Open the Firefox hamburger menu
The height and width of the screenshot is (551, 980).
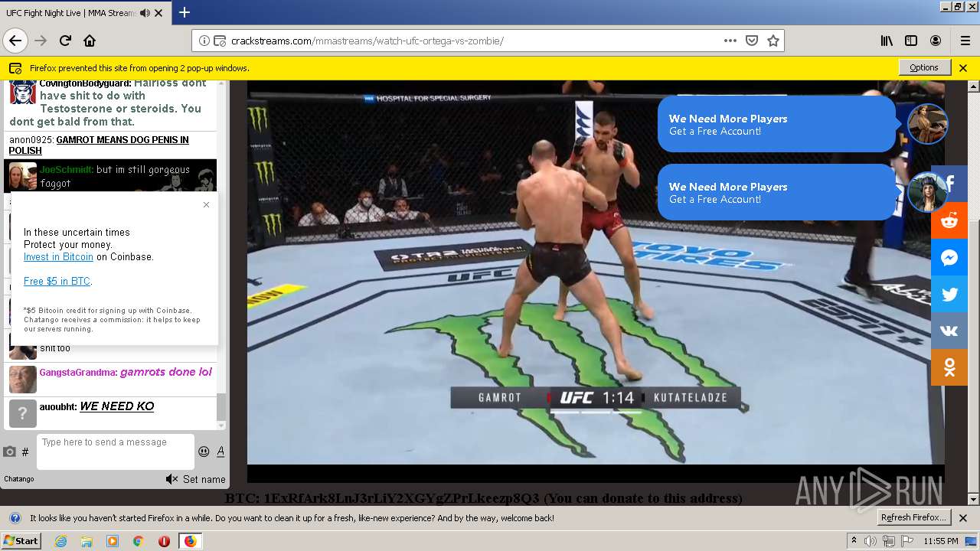coord(965,41)
